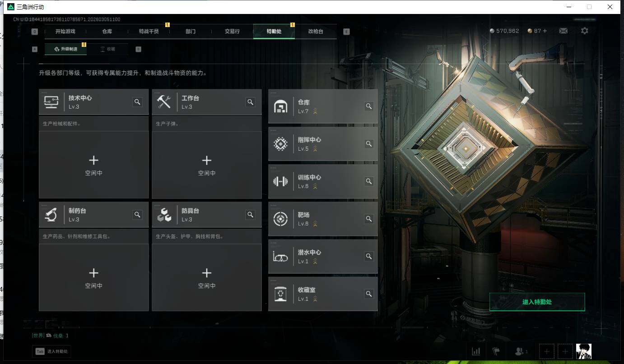This screenshot has height=364, width=624.
Task: Switch to the 交易行 tab
Action: coord(232,32)
